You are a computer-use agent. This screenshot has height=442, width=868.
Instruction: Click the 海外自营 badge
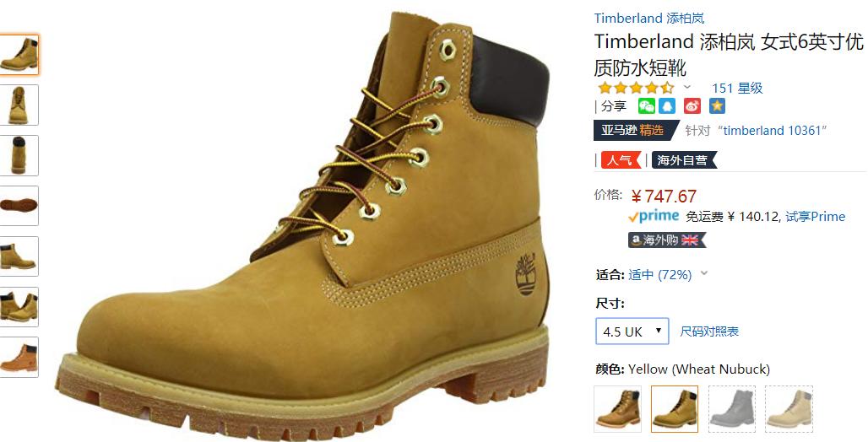[684, 160]
